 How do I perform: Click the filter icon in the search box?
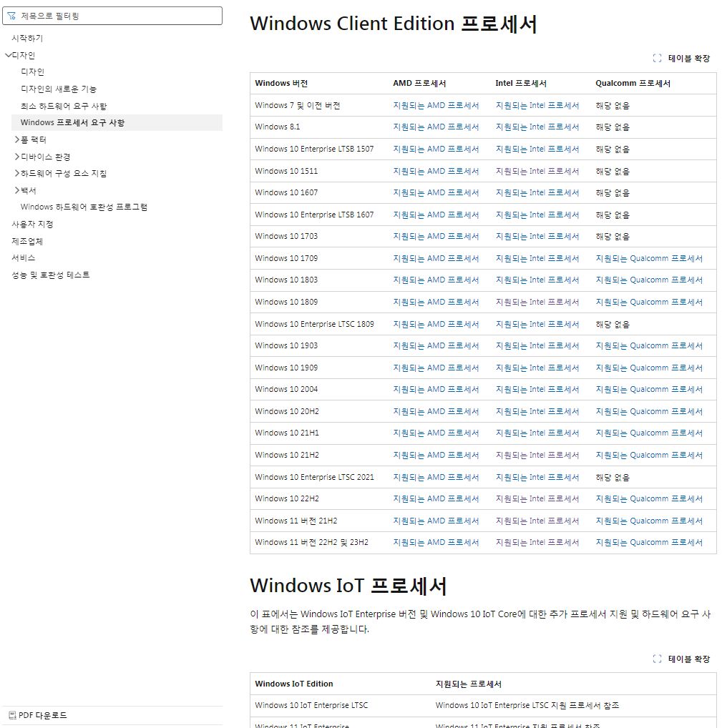click(x=11, y=16)
